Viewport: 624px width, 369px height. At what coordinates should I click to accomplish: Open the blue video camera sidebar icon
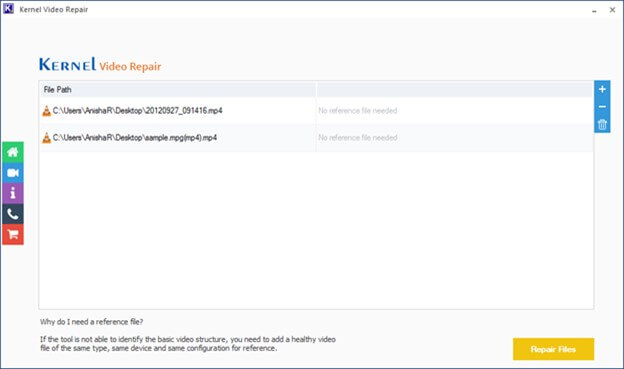(x=13, y=173)
